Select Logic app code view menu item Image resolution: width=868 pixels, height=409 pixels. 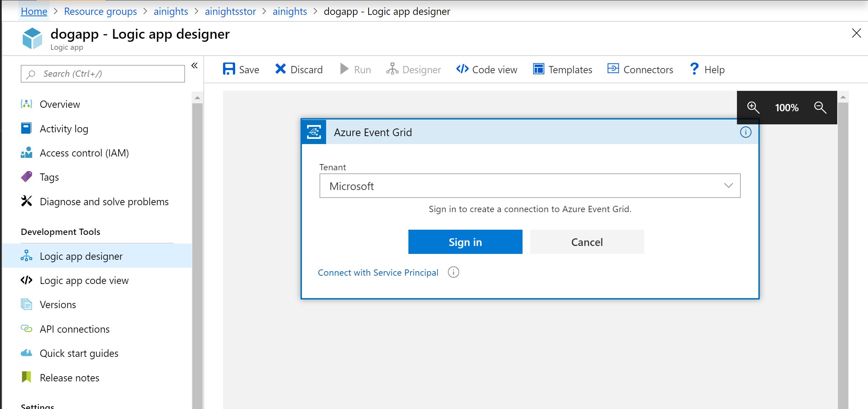click(x=84, y=280)
